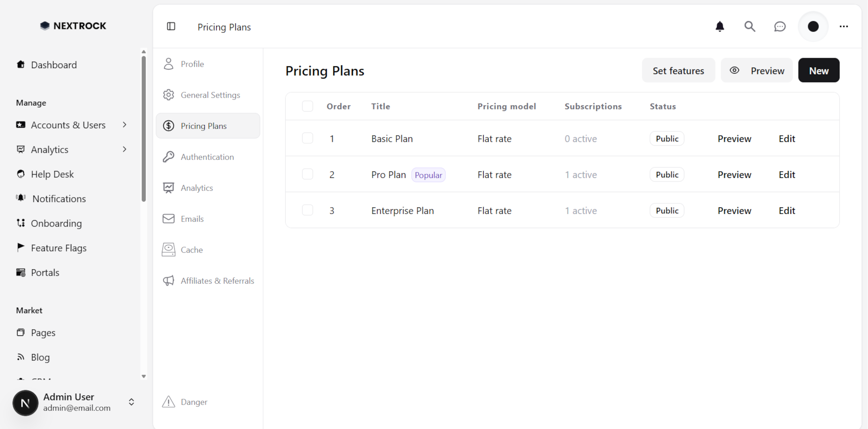Open the Danger section warning icon

click(169, 402)
